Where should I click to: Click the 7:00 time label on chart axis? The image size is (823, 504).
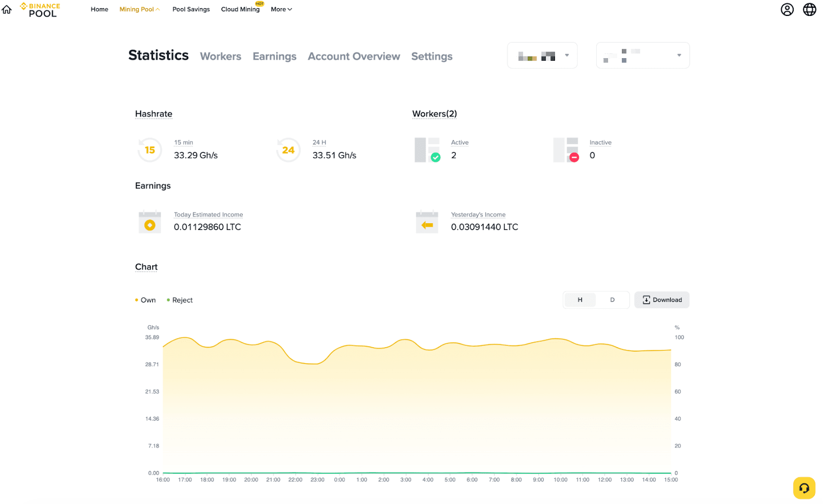[494, 480]
